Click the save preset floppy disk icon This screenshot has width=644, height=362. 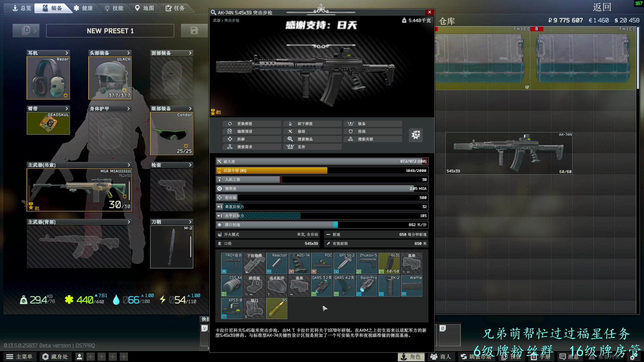coord(194,31)
